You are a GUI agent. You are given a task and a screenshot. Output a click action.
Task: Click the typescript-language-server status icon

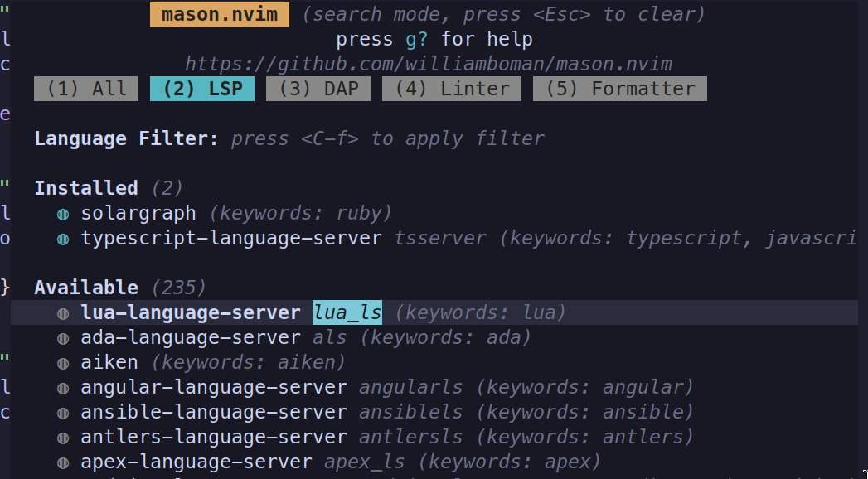[x=63, y=239]
